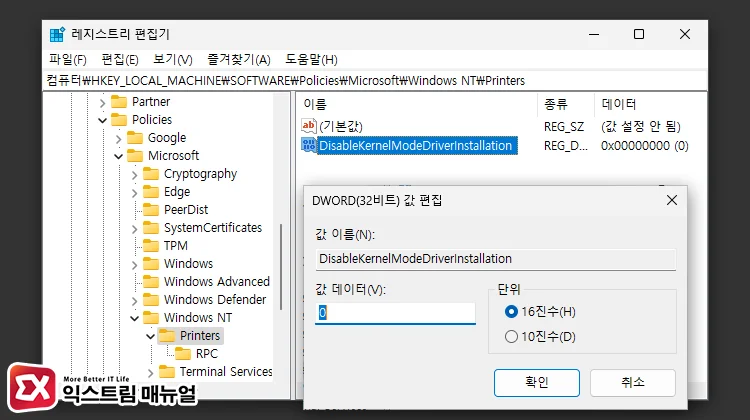Viewport: 750px width, 420px height.
Task: Click the 취소 button in the dialog
Action: tap(633, 383)
